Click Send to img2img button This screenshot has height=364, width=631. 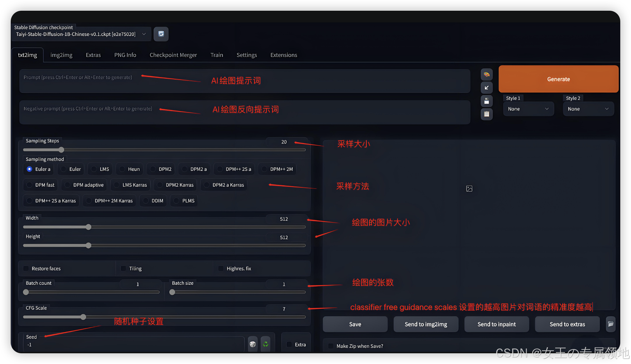click(x=426, y=324)
